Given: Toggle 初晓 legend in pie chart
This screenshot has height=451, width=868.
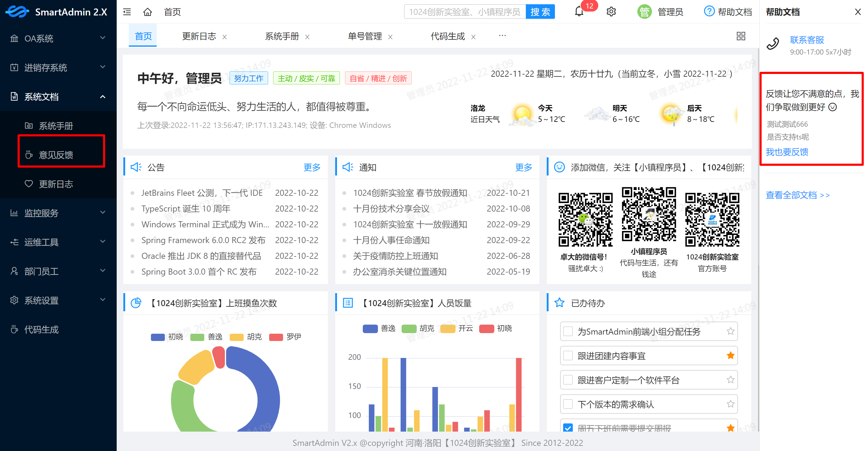Looking at the screenshot, I should (167, 337).
